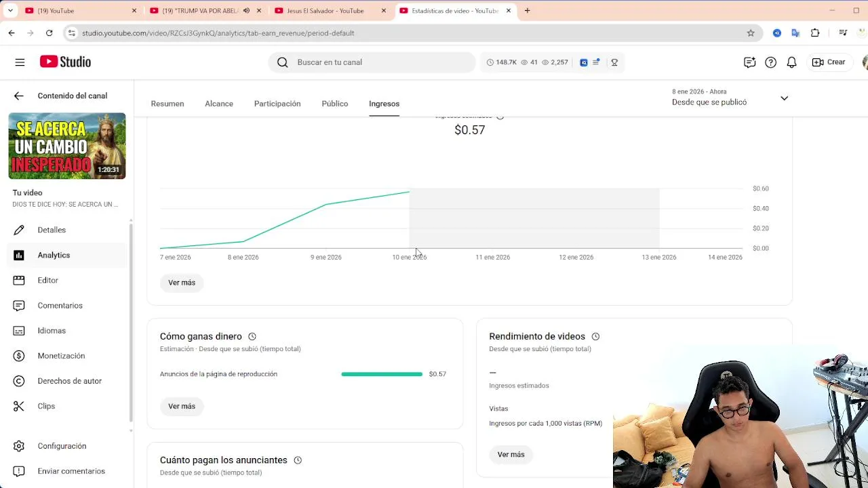
Task: Expand the date range dropdown arrow
Action: click(784, 98)
